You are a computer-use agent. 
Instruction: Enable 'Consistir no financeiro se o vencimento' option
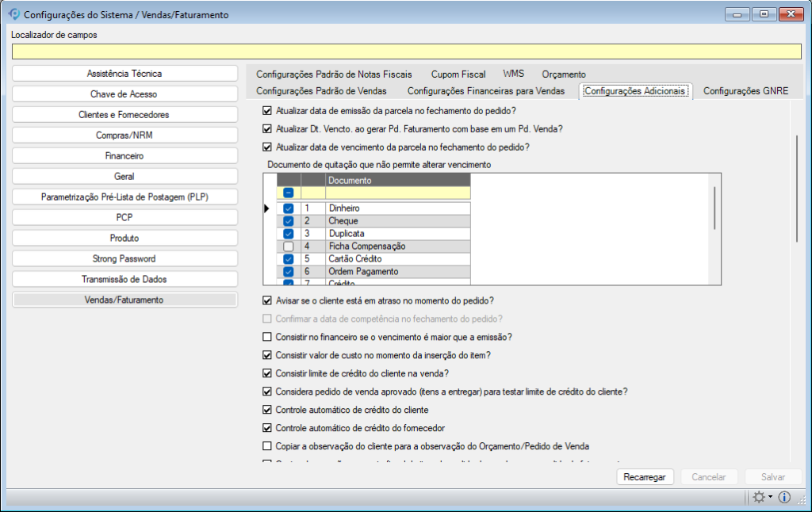267,337
